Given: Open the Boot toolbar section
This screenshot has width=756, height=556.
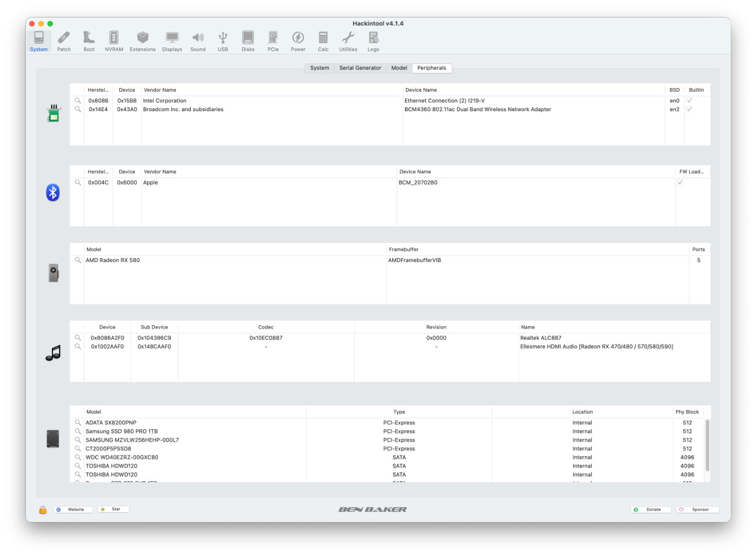Looking at the screenshot, I should 89,41.
